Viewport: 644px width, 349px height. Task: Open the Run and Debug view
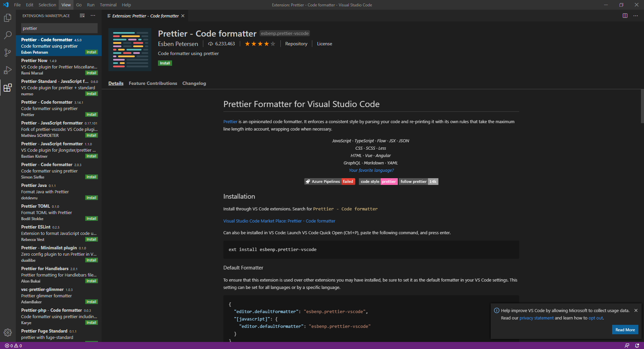7,70
